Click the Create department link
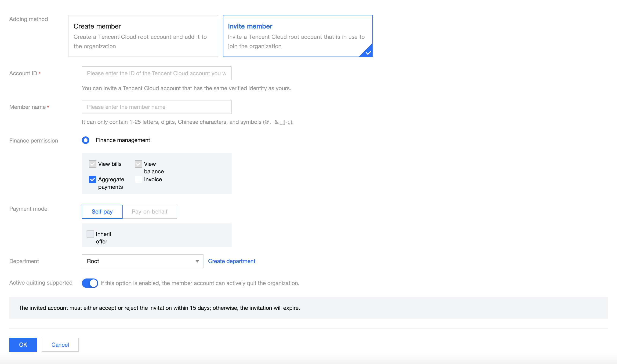 click(232, 261)
